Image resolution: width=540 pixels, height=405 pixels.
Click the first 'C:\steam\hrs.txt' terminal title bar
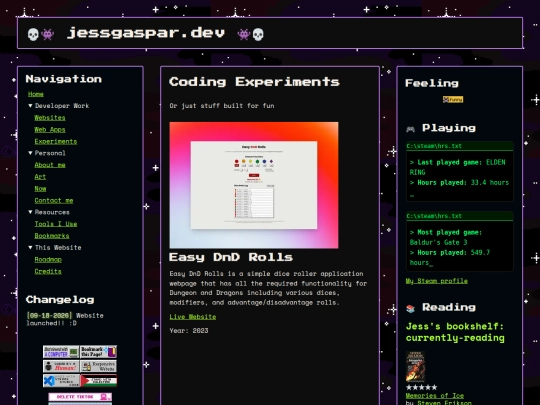(x=459, y=146)
